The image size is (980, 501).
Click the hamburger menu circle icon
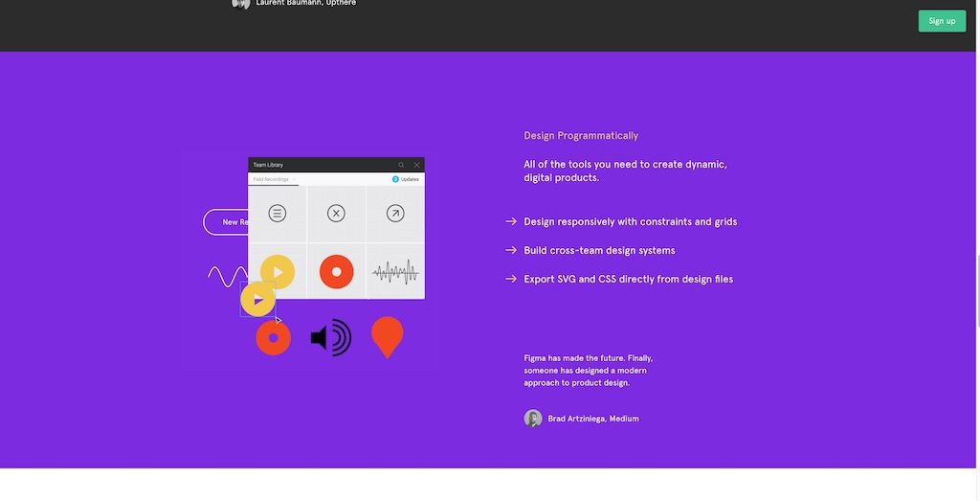pos(278,214)
